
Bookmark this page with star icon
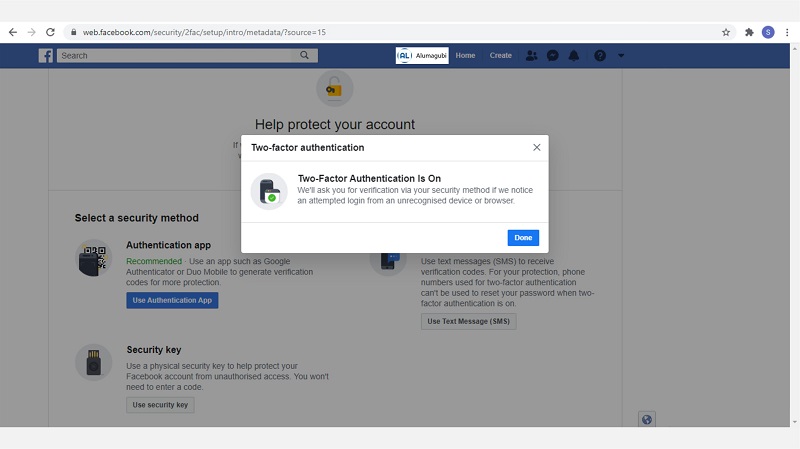(726, 32)
